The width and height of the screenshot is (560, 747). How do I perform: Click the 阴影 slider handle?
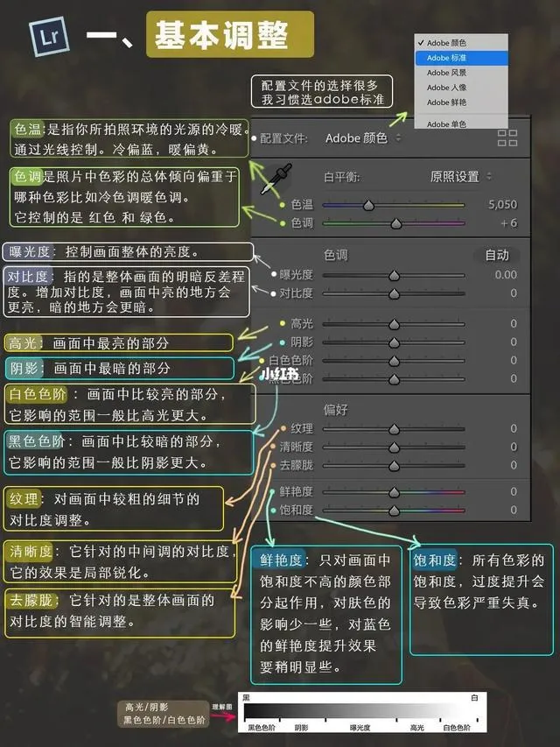pyautogui.click(x=394, y=342)
